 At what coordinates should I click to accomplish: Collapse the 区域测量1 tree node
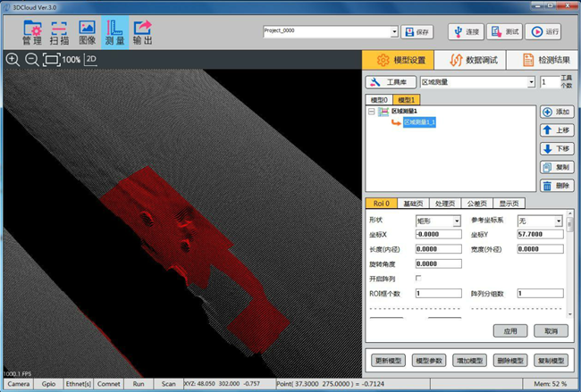point(371,112)
